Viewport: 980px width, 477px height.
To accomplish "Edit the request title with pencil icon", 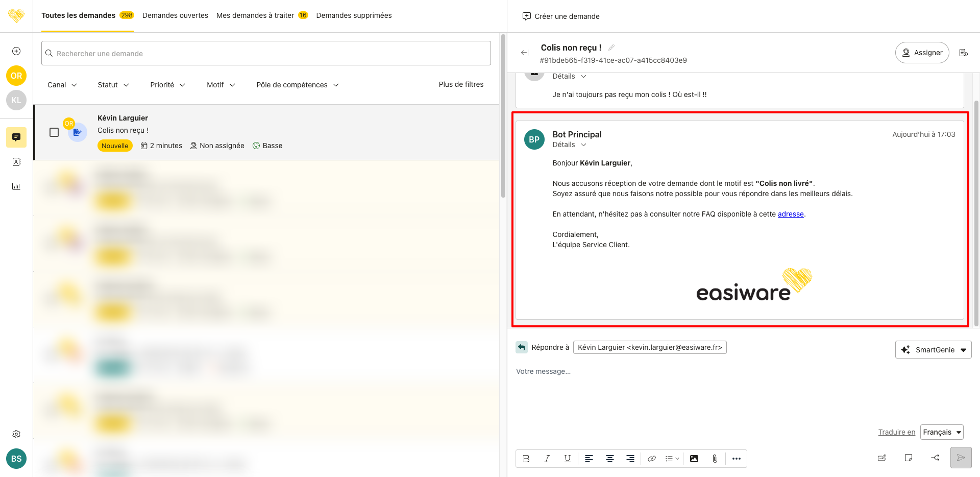I will point(611,47).
